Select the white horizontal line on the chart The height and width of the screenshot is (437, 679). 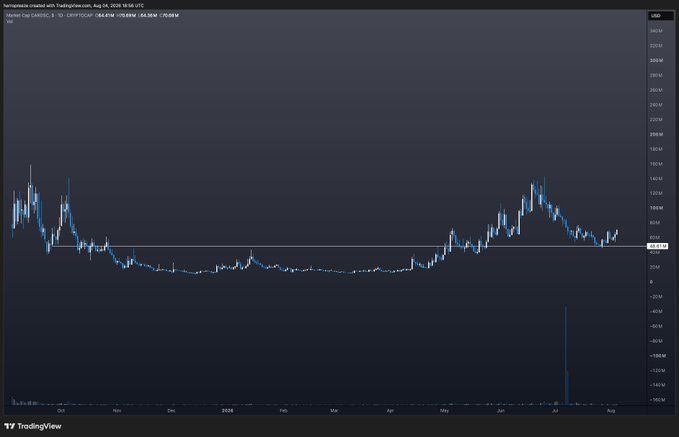click(x=349, y=246)
